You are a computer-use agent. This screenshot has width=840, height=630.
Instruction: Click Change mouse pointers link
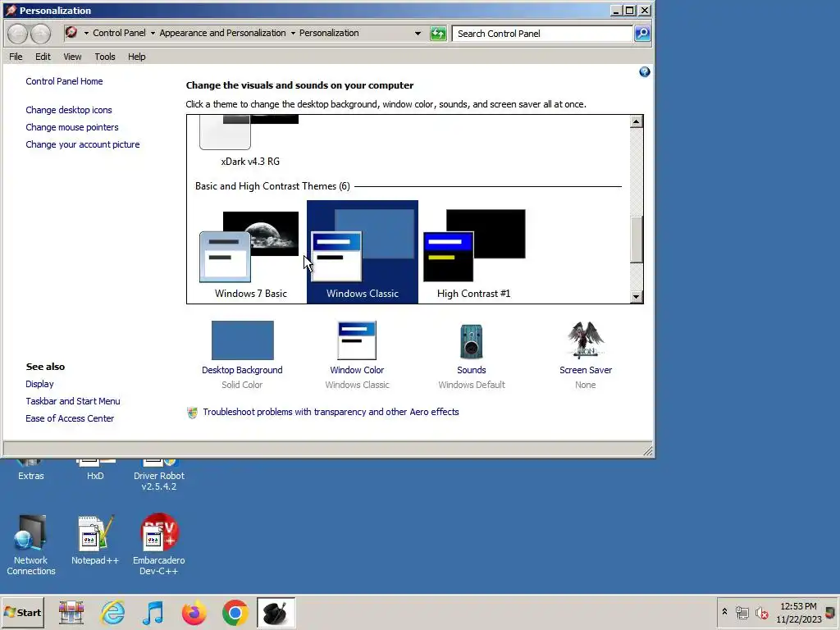click(72, 127)
